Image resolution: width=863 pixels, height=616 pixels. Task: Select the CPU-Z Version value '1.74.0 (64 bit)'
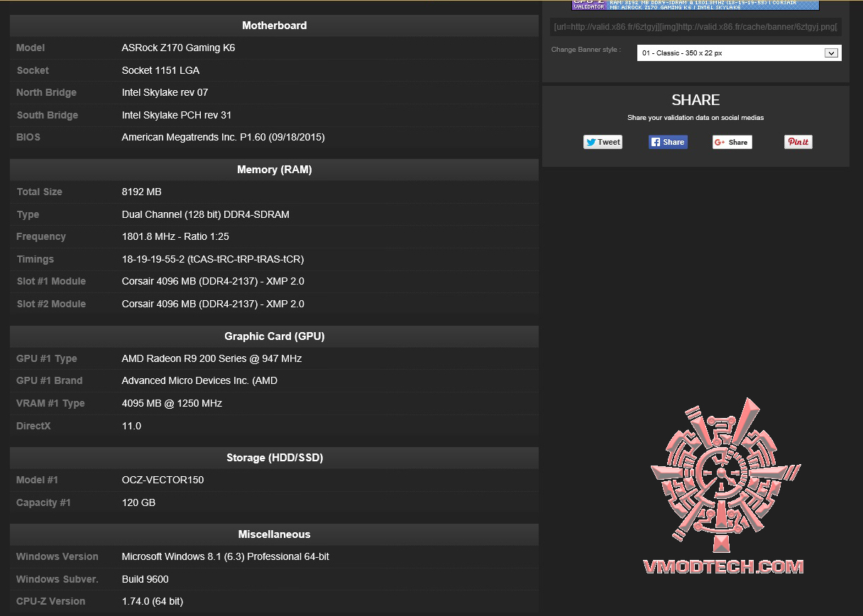[152, 601]
